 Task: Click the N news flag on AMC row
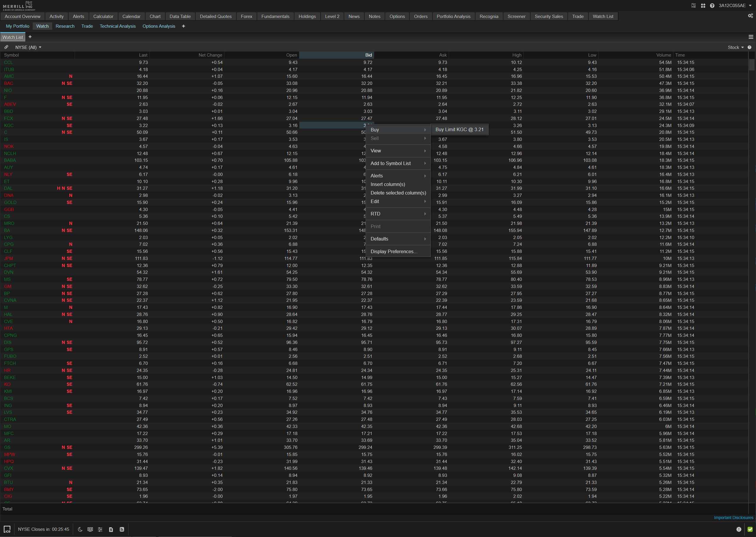pyautogui.click(x=70, y=76)
